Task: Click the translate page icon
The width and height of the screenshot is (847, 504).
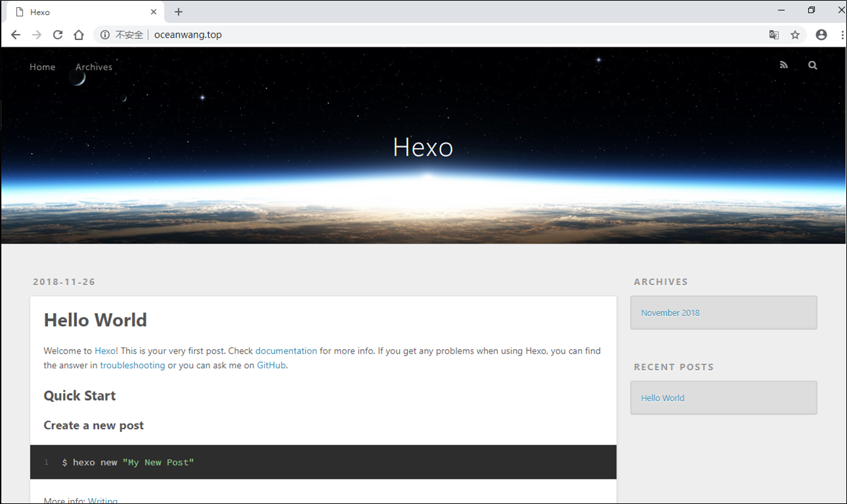Action: [x=774, y=35]
